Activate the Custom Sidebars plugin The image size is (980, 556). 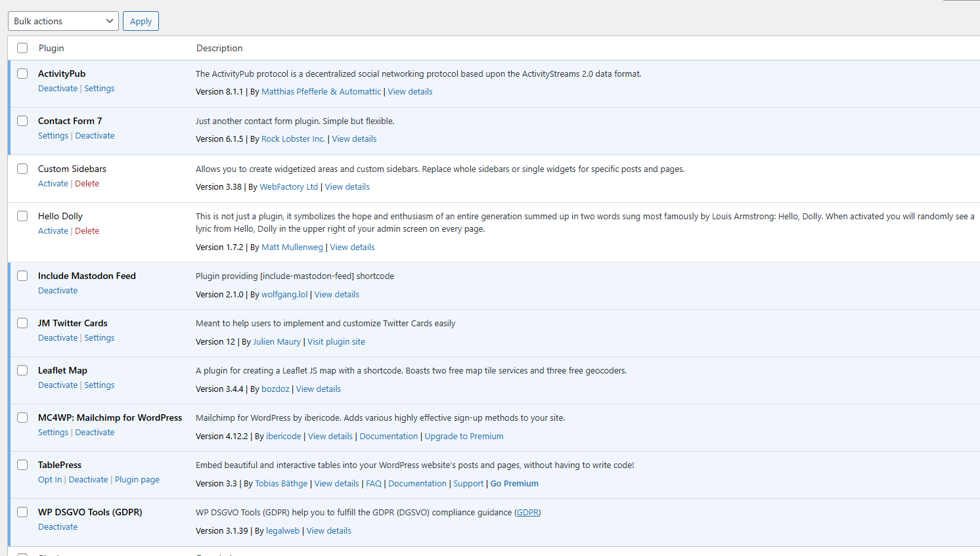point(53,184)
